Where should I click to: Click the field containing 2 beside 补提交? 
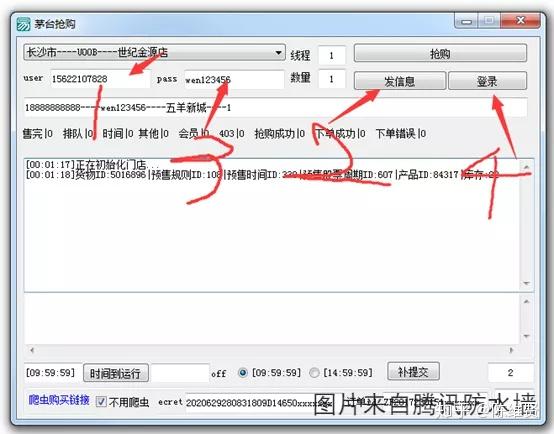point(511,373)
